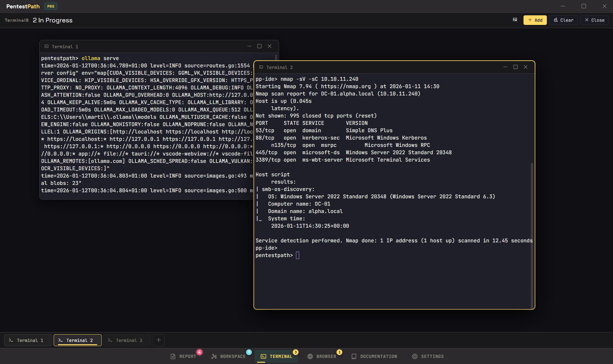Click the '88/tcp open kerberos-sec' row
Viewport: 613px width, 364px height.
pos(341,138)
